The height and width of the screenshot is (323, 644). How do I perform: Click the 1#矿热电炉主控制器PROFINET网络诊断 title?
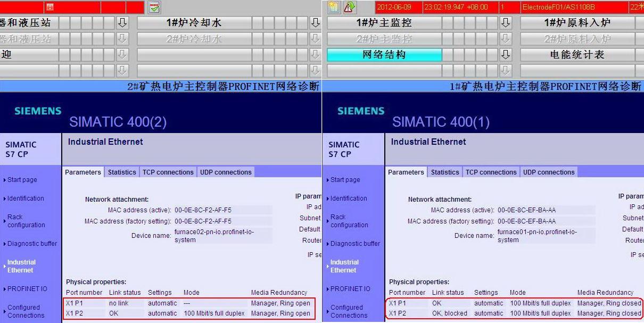tap(547, 86)
